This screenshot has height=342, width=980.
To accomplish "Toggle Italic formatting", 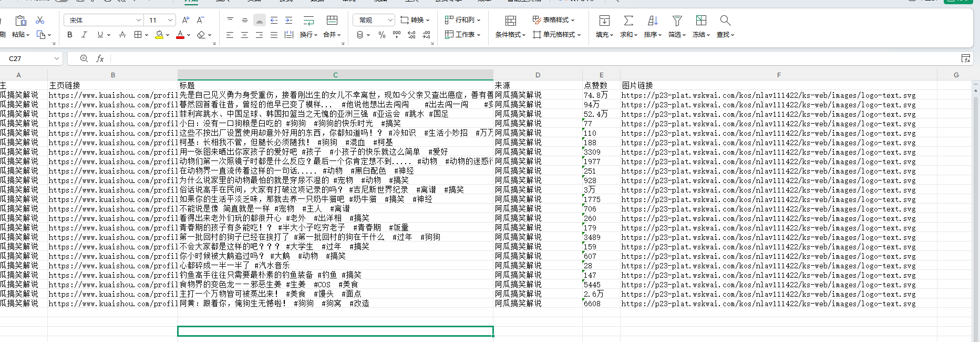I will [x=84, y=35].
